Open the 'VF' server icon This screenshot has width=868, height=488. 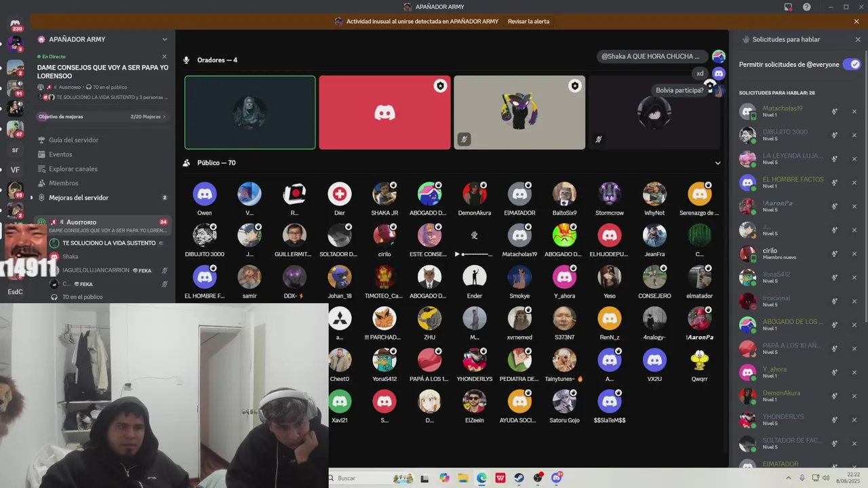15,169
